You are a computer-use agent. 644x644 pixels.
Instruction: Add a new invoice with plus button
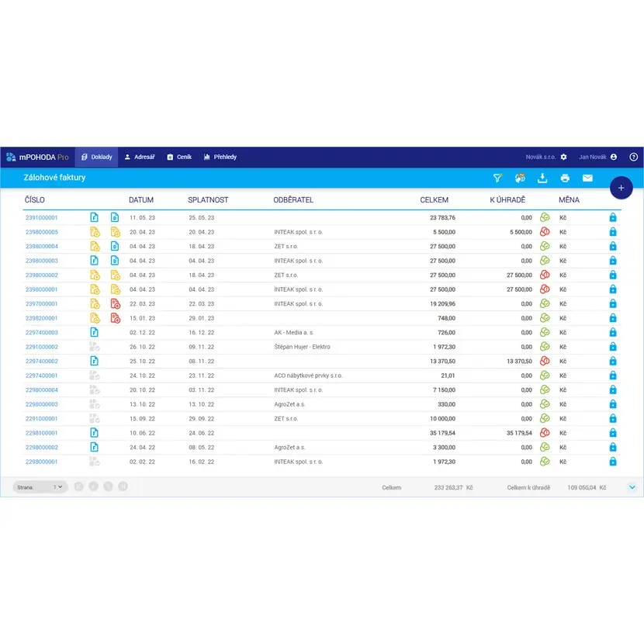point(621,188)
